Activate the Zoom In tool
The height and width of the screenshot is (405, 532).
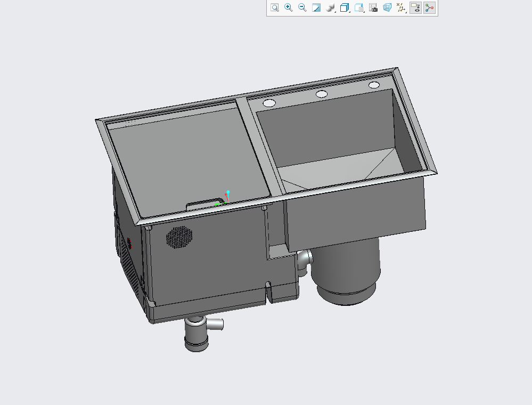click(289, 8)
